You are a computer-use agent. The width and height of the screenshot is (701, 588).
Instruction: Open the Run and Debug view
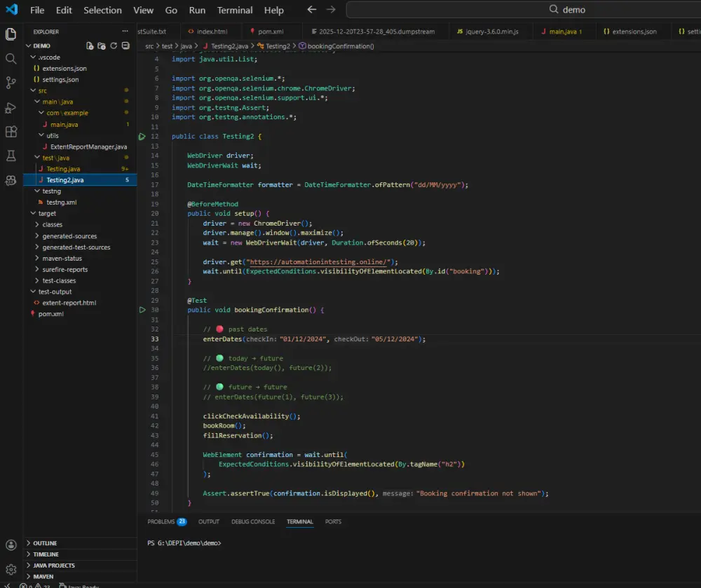click(11, 107)
